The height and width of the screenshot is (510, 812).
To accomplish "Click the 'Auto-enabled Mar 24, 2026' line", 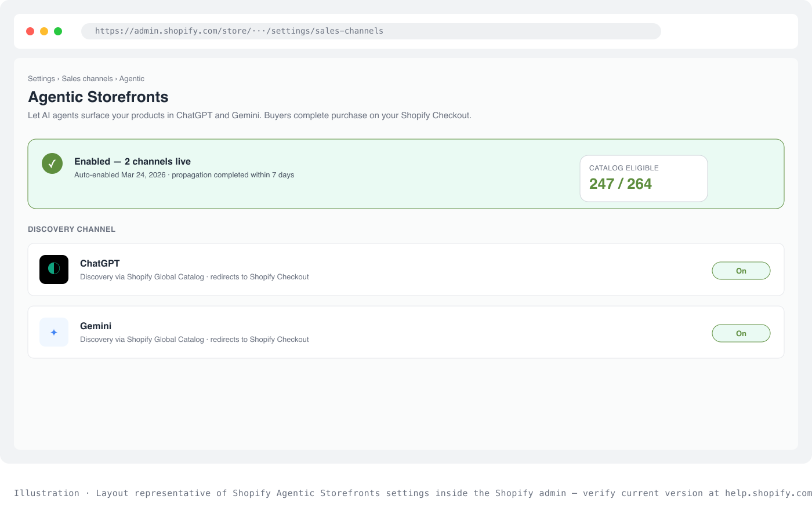I will (x=184, y=175).
